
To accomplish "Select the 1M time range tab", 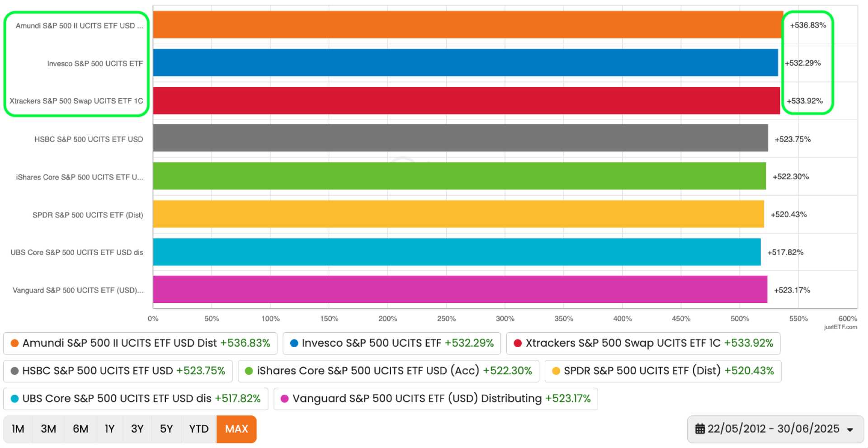I will [18, 429].
